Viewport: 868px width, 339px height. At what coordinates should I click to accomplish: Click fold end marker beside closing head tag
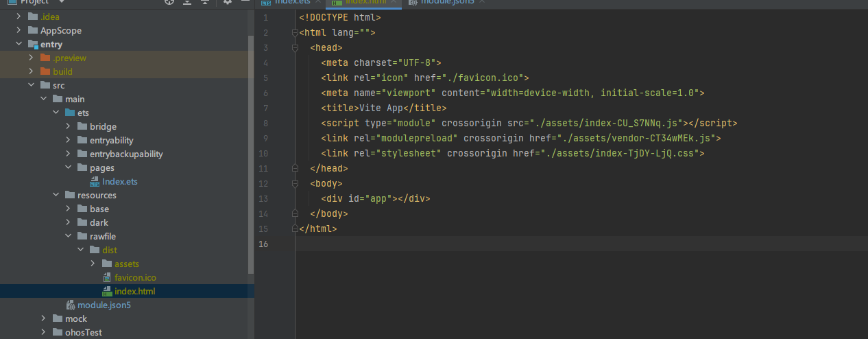(296, 169)
